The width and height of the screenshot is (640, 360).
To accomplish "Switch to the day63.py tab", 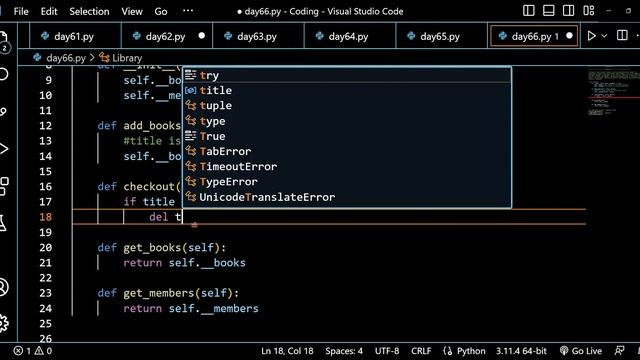I will click(258, 36).
